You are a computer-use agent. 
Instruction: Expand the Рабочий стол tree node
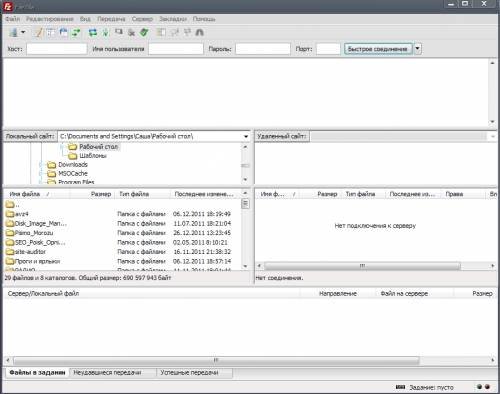[x=62, y=147]
